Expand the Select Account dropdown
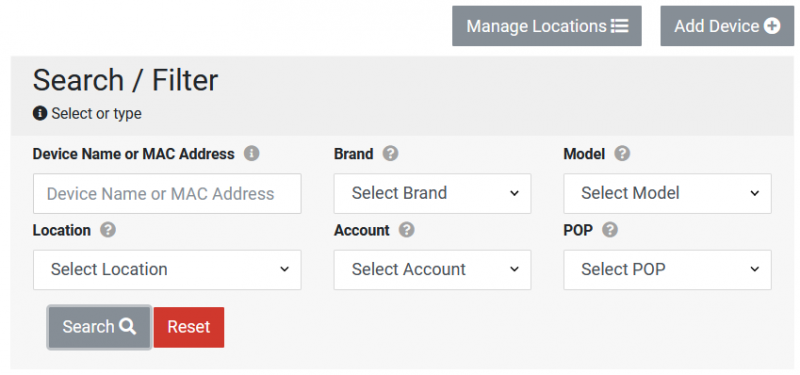The height and width of the screenshot is (375, 800). click(x=432, y=269)
